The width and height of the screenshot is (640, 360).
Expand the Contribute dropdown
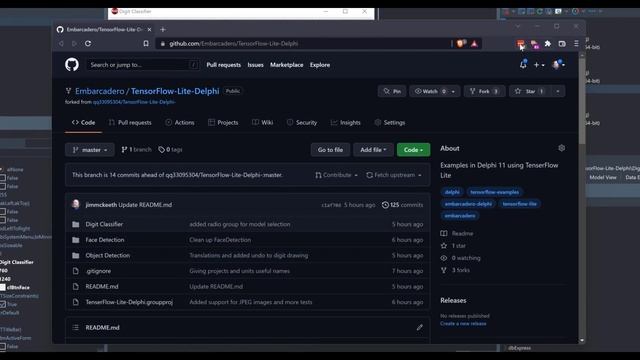[x=337, y=175]
